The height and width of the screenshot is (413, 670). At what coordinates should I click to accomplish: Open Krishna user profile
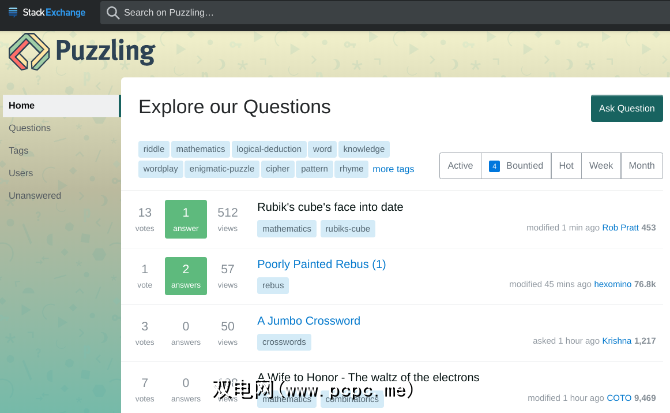[x=617, y=341]
